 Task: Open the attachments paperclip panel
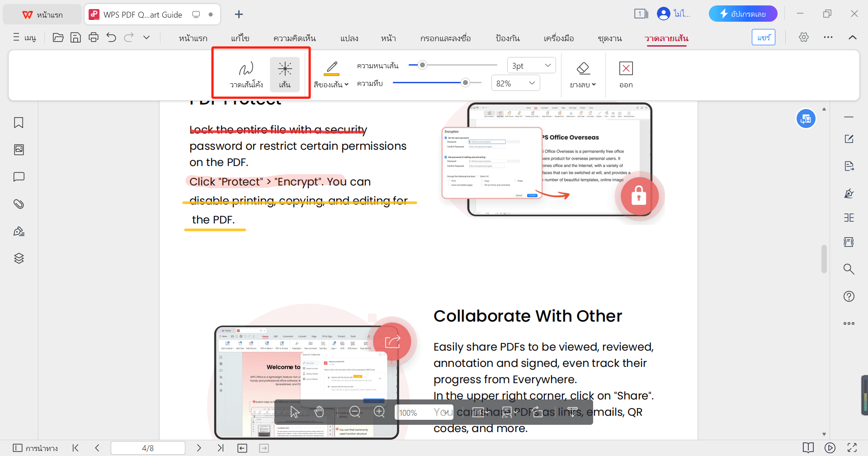point(19,204)
